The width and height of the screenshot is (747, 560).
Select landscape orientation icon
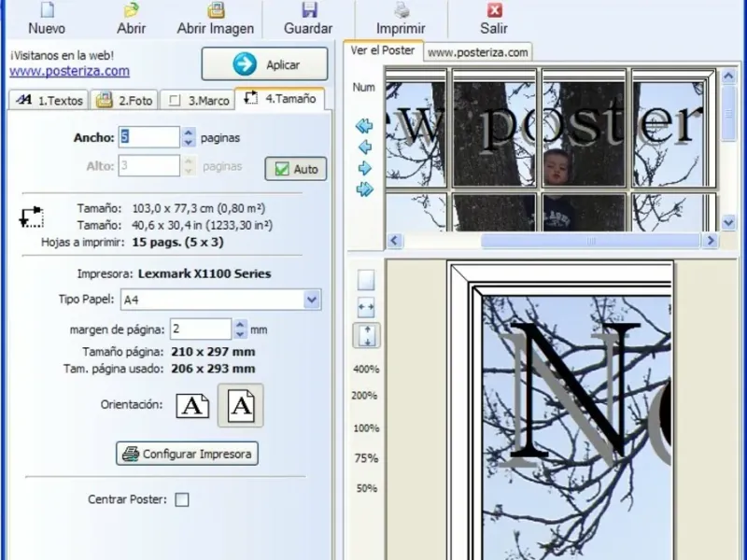[192, 406]
